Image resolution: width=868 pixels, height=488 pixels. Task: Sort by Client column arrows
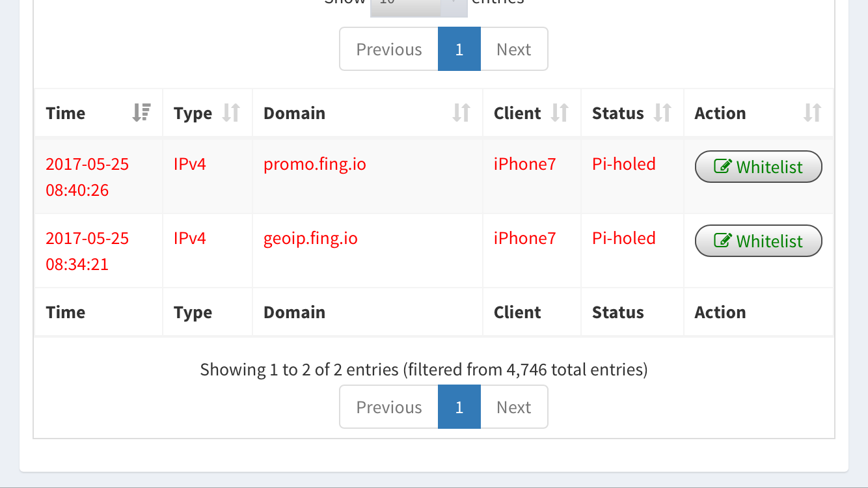[560, 113]
